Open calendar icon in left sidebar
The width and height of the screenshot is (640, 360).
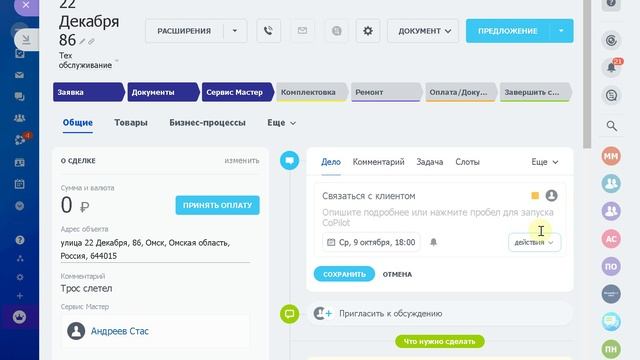pos(19,184)
